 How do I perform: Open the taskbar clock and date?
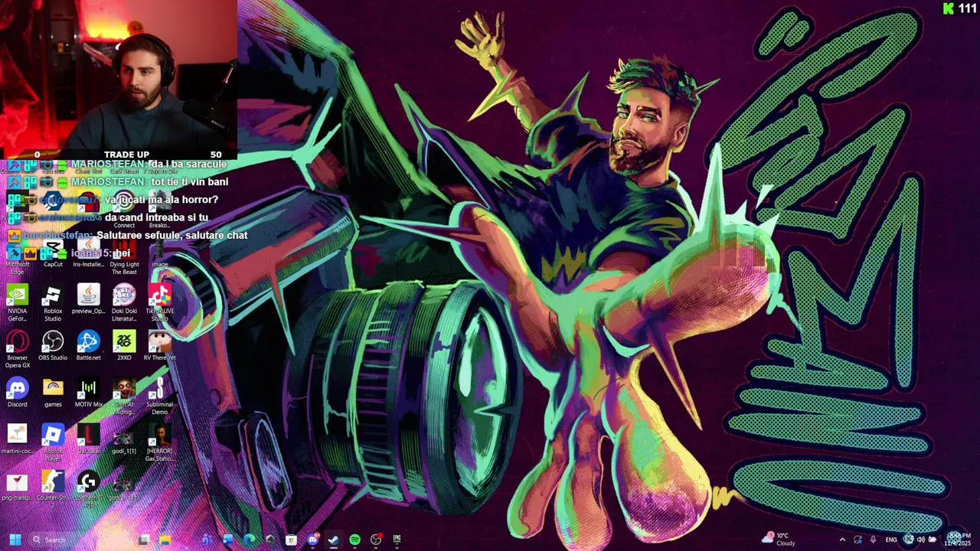click(959, 540)
